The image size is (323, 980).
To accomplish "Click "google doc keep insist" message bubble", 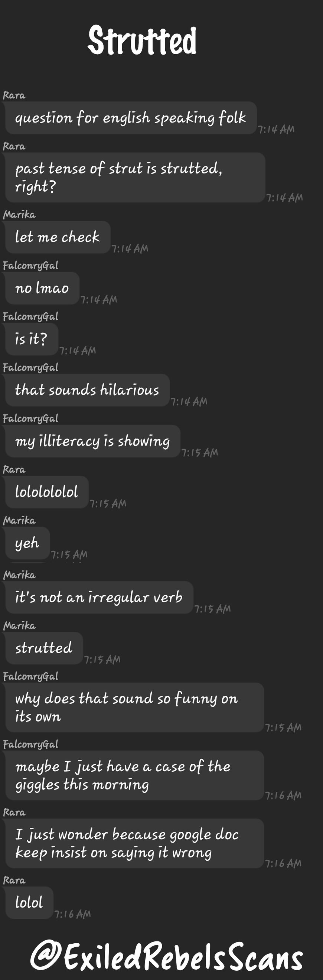I will coord(134,843).
